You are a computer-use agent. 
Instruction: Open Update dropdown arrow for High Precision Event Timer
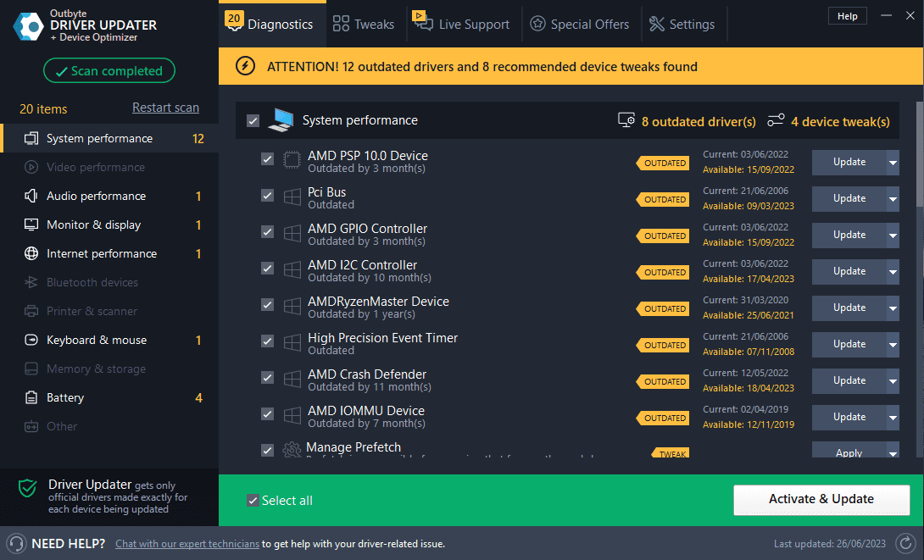[893, 345]
